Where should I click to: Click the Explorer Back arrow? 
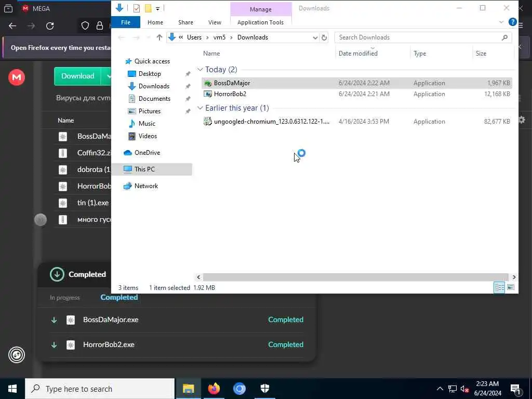coord(121,37)
